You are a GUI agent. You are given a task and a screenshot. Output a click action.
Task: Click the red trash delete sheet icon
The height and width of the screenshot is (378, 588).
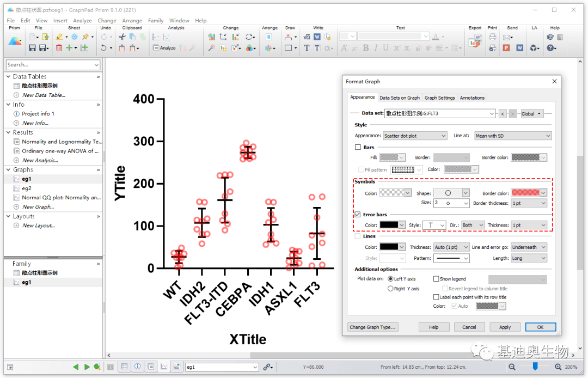pos(59,48)
